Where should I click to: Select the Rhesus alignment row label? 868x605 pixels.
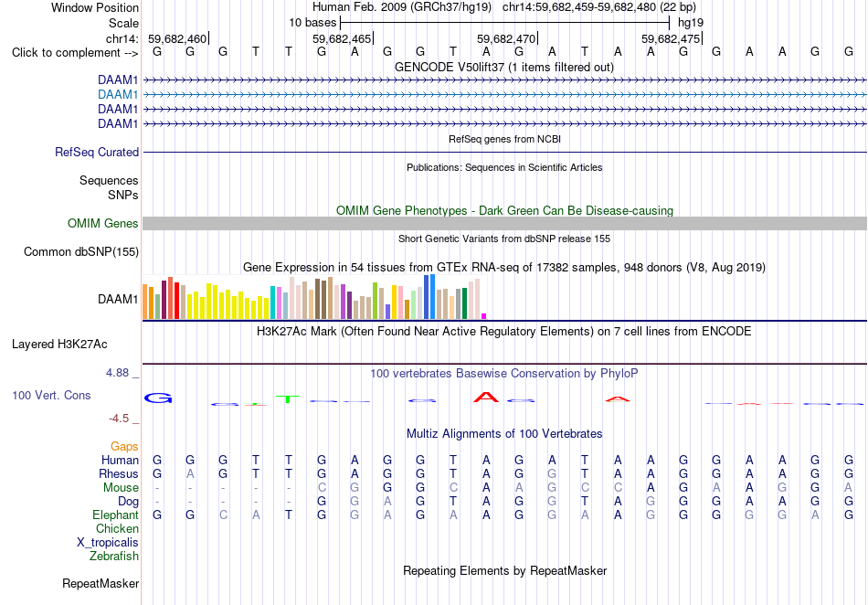pyautogui.click(x=119, y=473)
